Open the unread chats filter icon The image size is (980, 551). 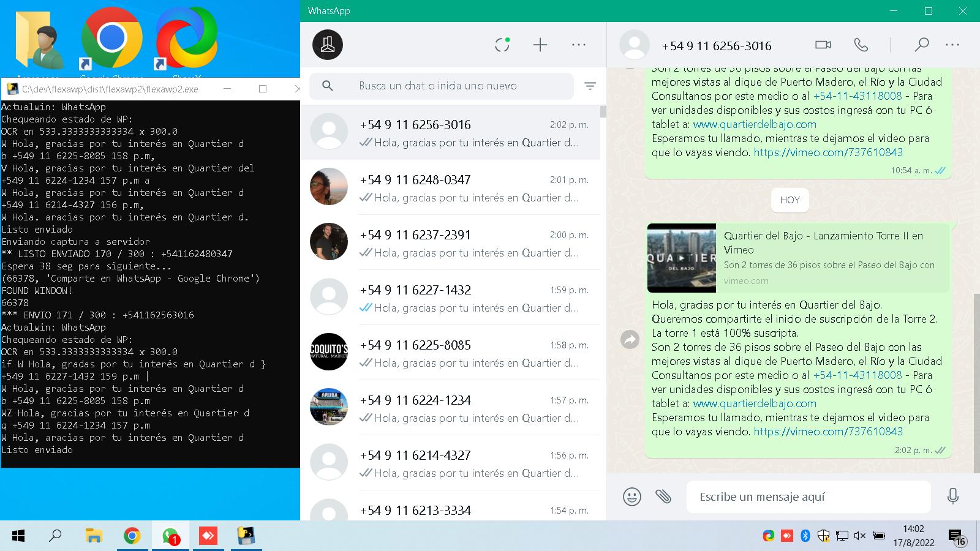(590, 86)
